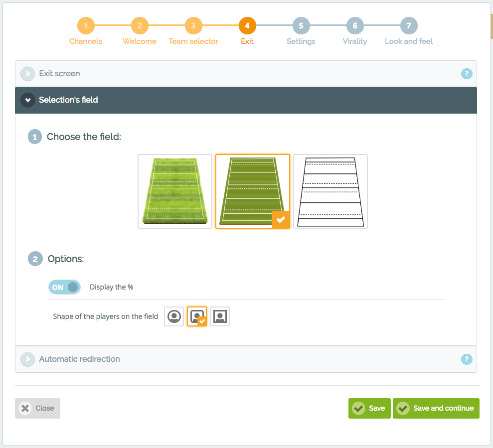
Task: Open the Team selector step label
Action: (x=193, y=41)
